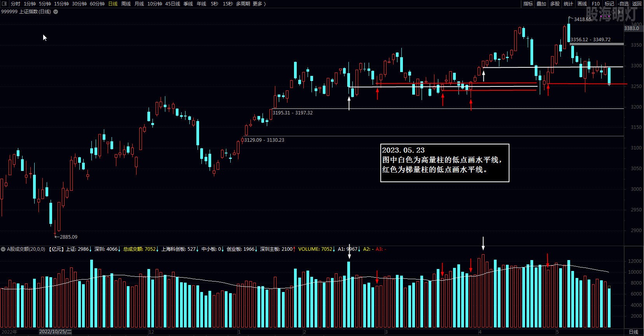Image resolution: width=644 pixels, height=336 pixels.
Task: Click the 深圳: 4066 value
Action: tap(106, 249)
